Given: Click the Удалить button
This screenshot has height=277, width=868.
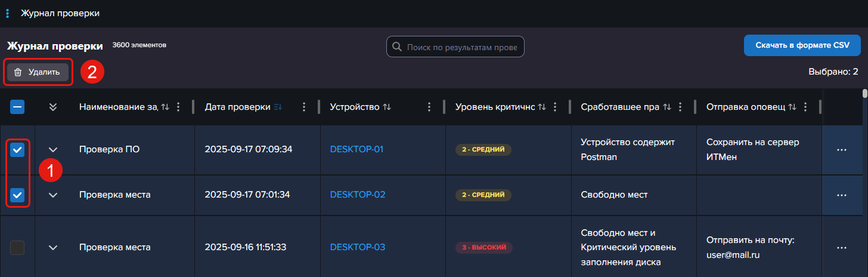Looking at the screenshot, I should [x=38, y=72].
